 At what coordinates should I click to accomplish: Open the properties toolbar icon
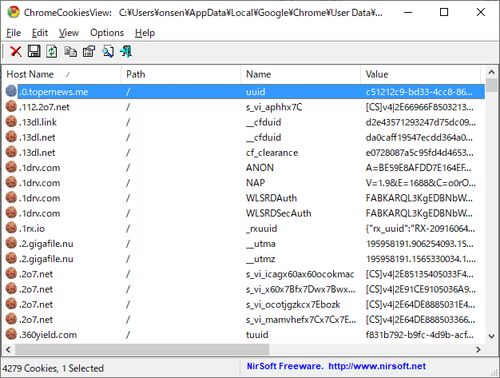click(89, 52)
